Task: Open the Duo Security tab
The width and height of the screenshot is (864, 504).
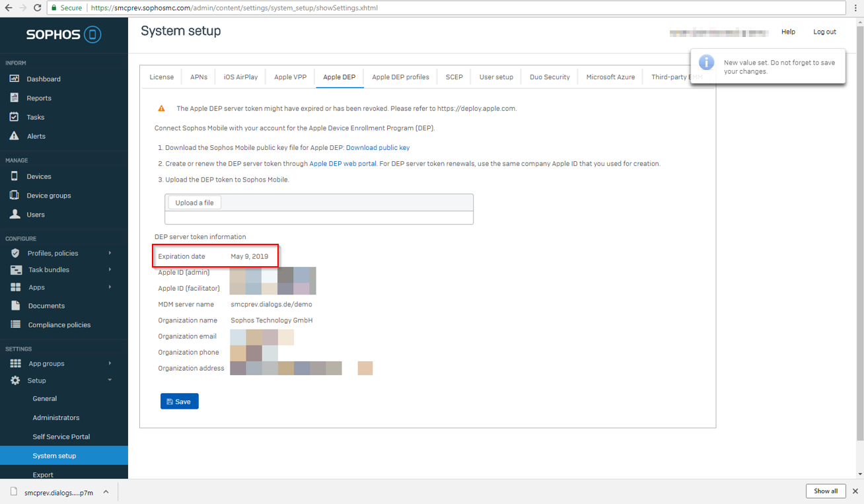Action: click(549, 77)
